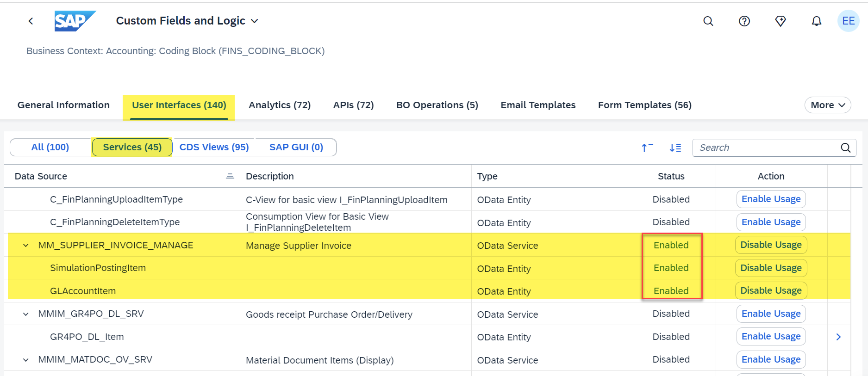Open notifications bell
868x376 pixels.
coord(817,21)
